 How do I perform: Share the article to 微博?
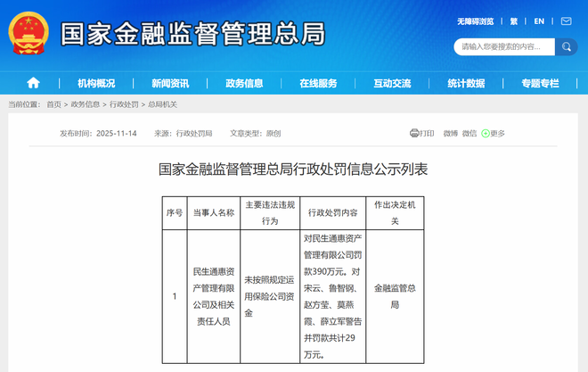click(450, 133)
